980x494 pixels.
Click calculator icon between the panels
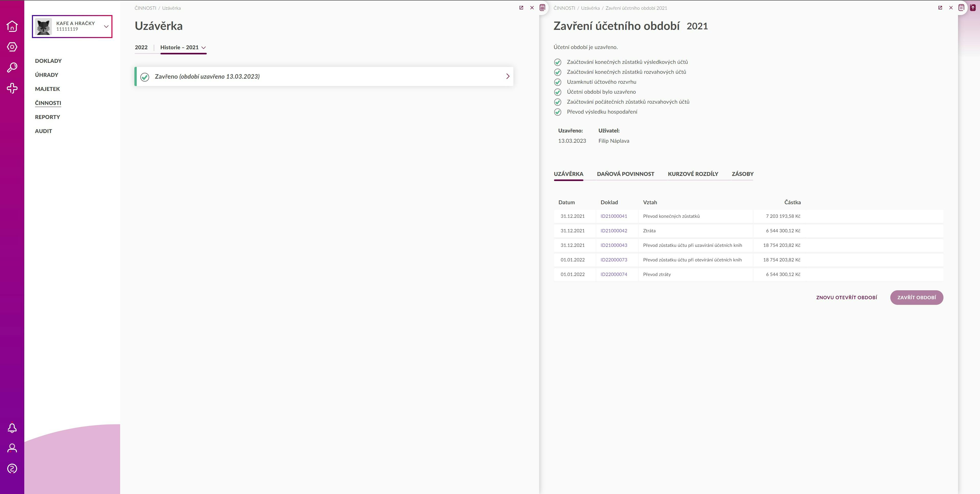[543, 8]
